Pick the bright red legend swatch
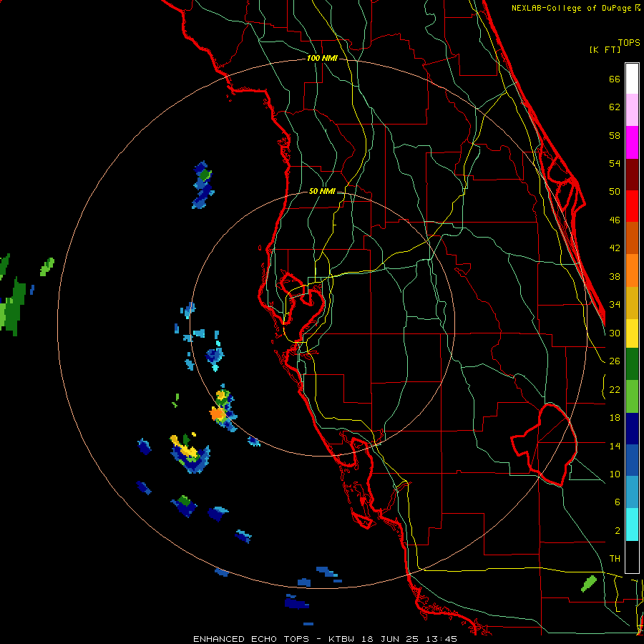This screenshot has width=644, height=644. 632,206
